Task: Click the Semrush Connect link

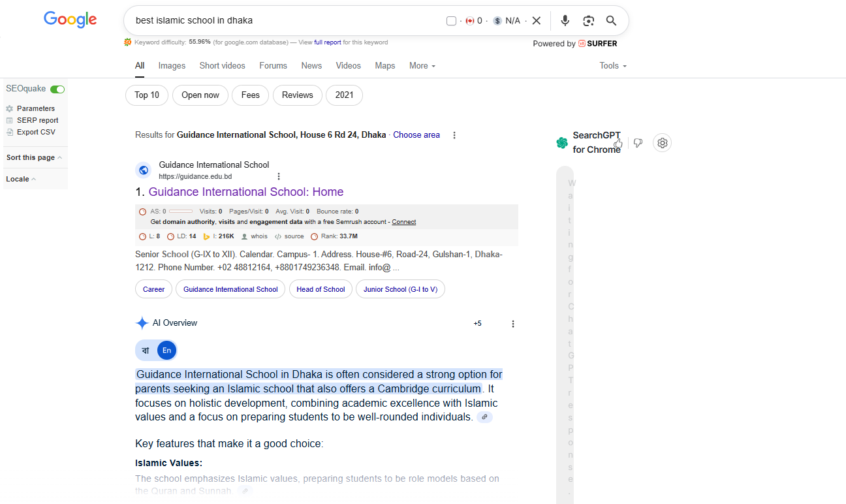Action: coord(404,222)
